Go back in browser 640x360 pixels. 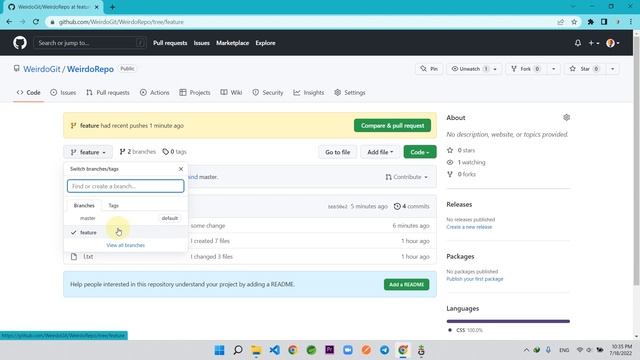[9, 22]
